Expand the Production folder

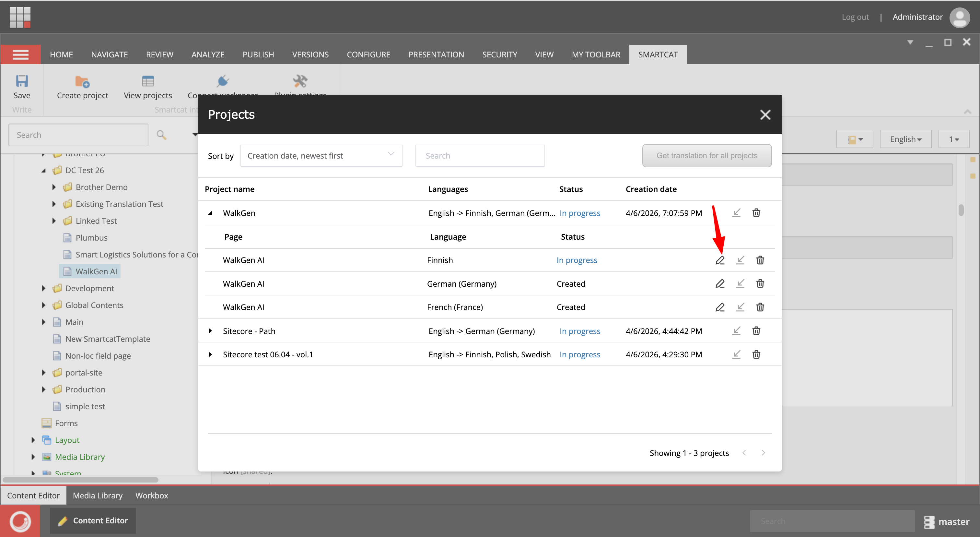coord(44,389)
